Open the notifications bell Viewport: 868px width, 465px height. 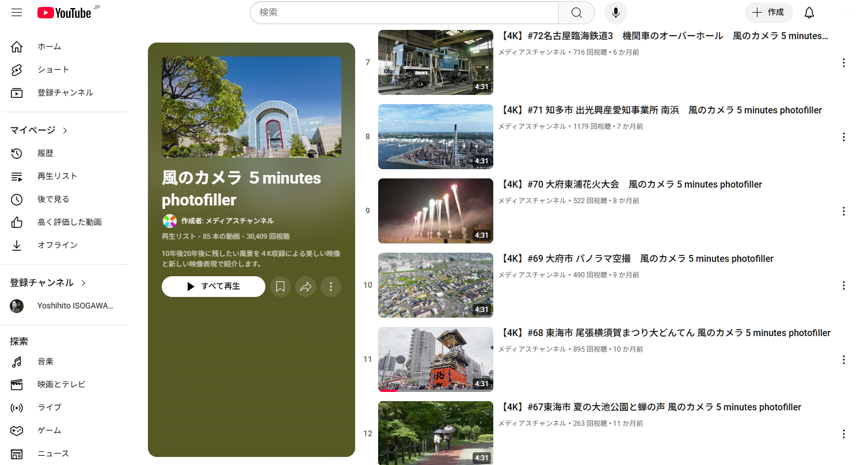(809, 13)
